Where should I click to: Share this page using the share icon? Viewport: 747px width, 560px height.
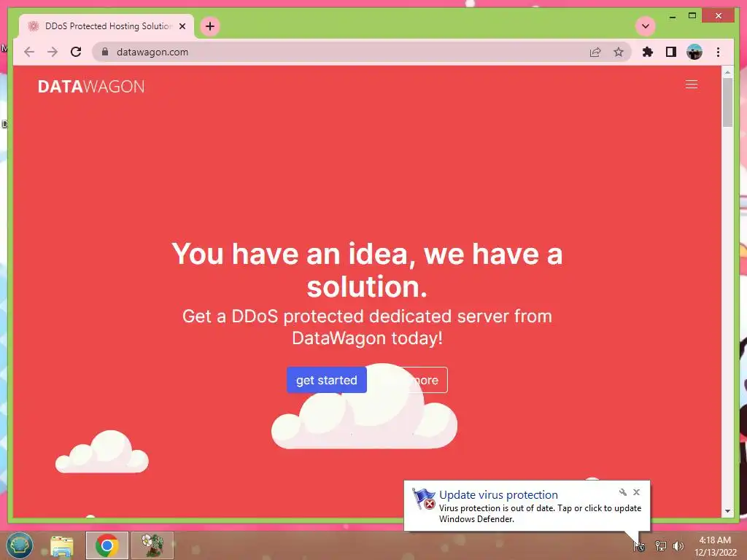coord(595,52)
